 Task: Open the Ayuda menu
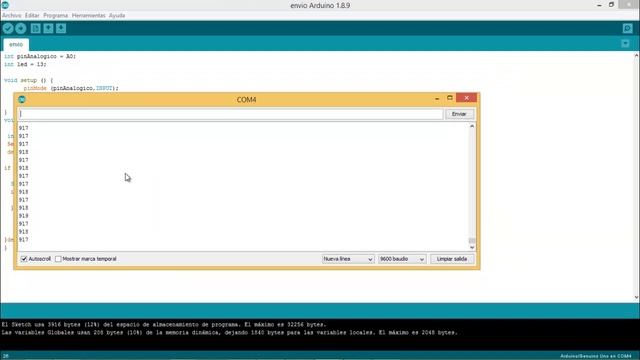pos(117,16)
